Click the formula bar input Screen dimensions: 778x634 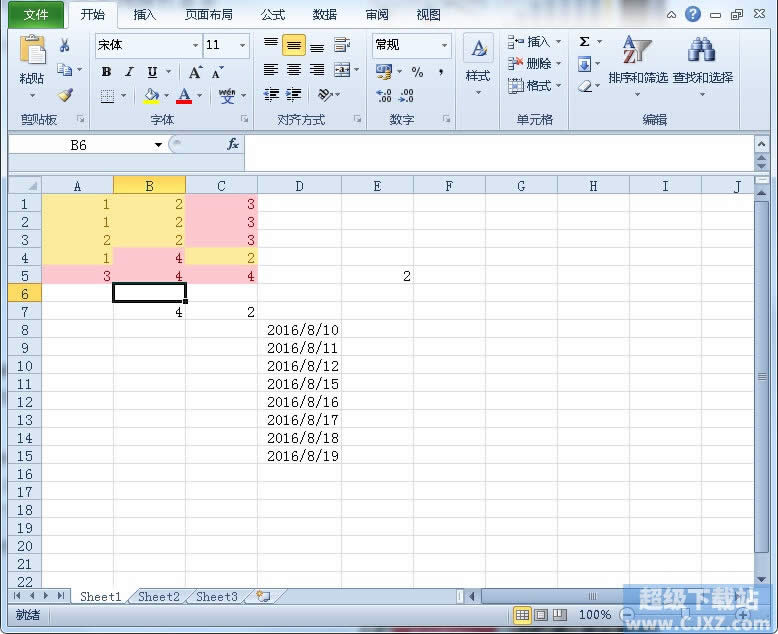(x=499, y=153)
